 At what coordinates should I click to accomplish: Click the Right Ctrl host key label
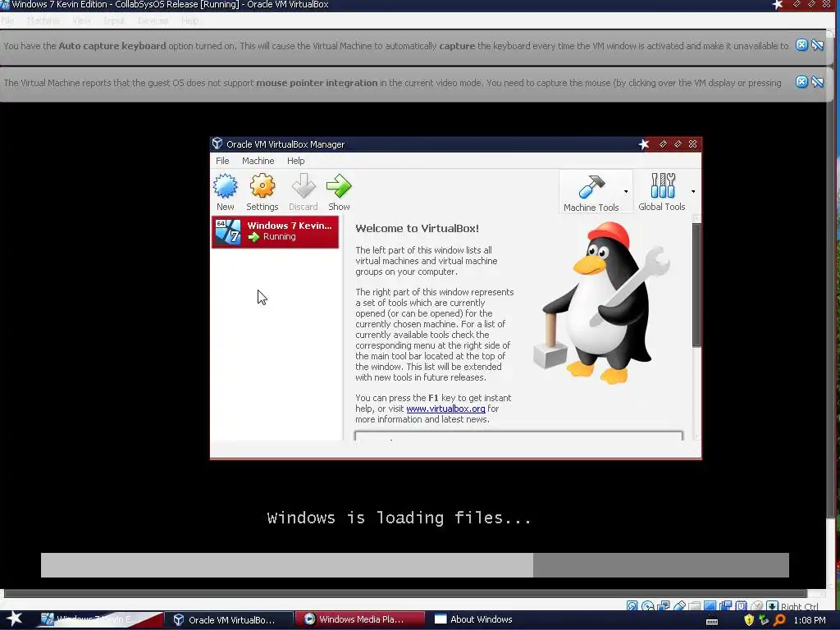799,606
